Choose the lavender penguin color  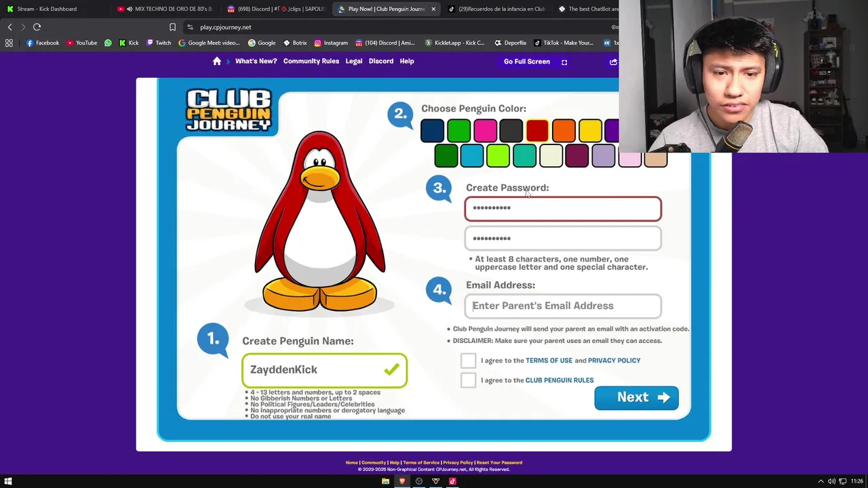(x=603, y=156)
